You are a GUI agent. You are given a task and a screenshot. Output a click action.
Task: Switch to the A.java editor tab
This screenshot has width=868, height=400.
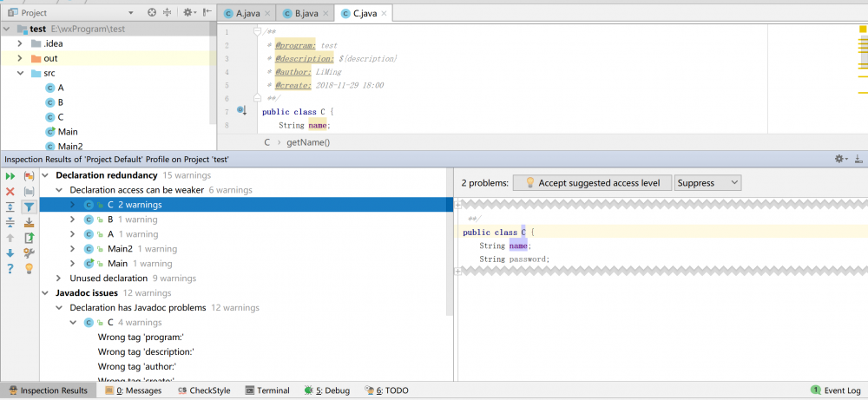[247, 13]
